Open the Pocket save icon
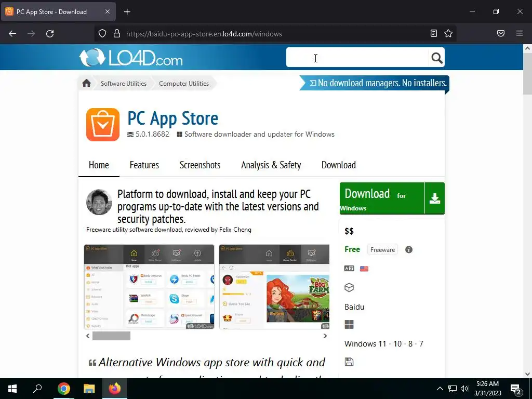532x399 pixels. point(501,33)
